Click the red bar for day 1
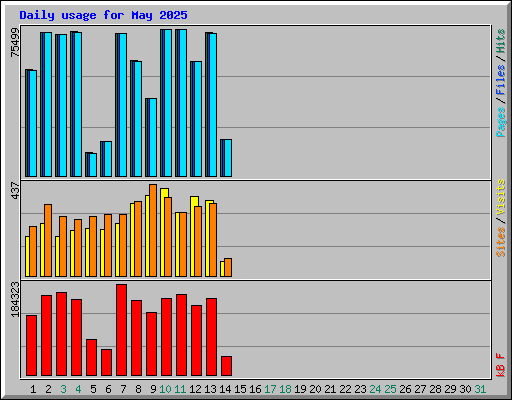Screen dimensions: 512x400 31,346
